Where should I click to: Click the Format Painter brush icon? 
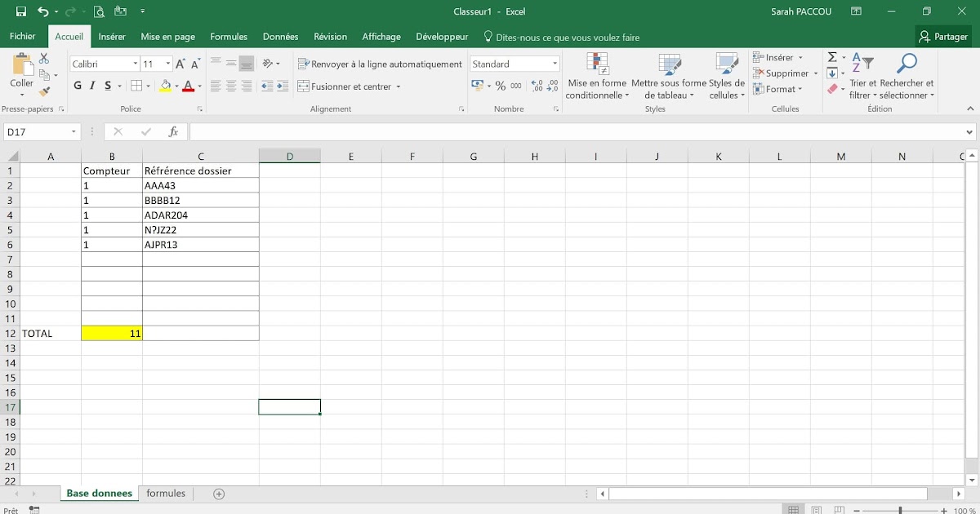(x=45, y=91)
